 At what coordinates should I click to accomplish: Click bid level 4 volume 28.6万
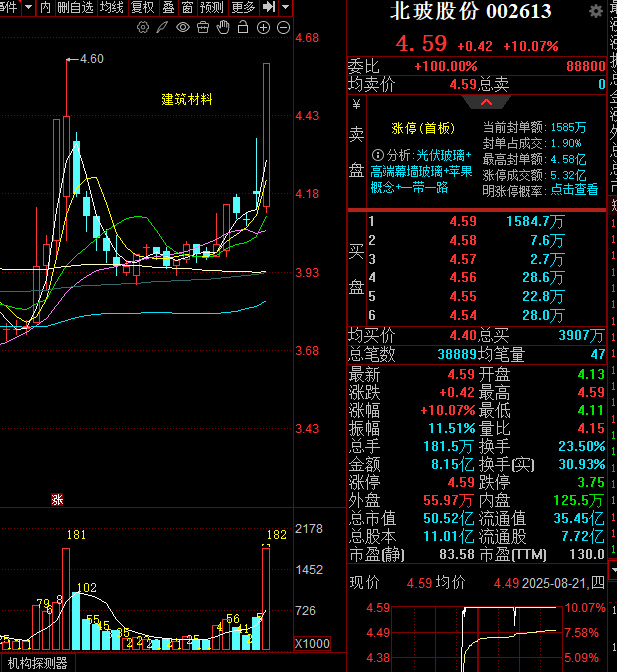coord(543,278)
